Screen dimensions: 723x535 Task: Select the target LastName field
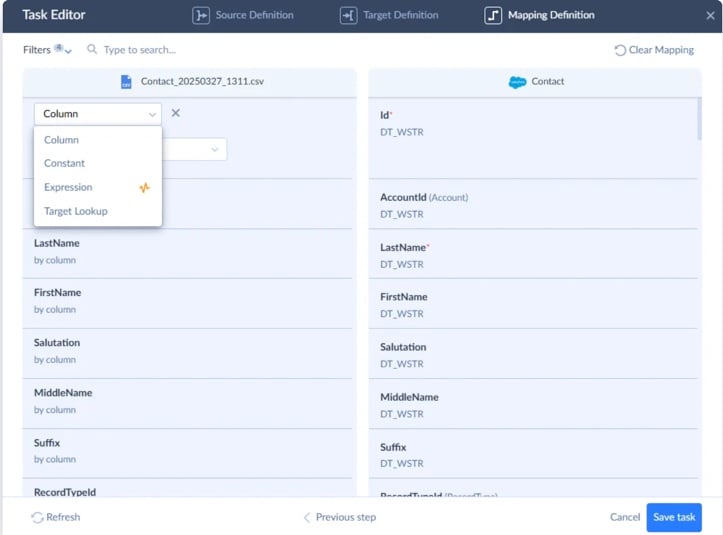point(533,253)
